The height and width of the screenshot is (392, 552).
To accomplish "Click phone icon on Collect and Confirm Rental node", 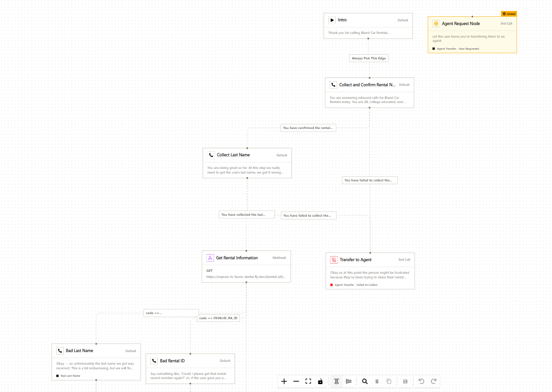I will (x=333, y=85).
